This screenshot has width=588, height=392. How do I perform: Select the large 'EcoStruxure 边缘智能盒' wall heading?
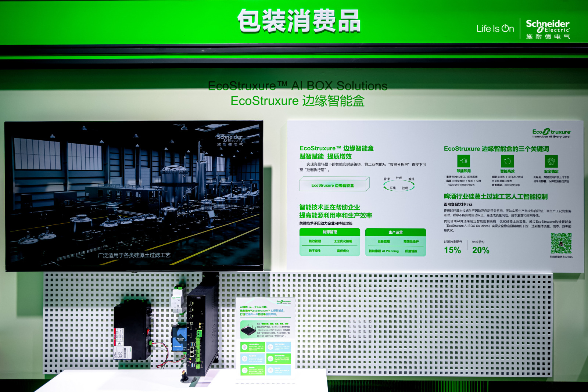click(298, 101)
